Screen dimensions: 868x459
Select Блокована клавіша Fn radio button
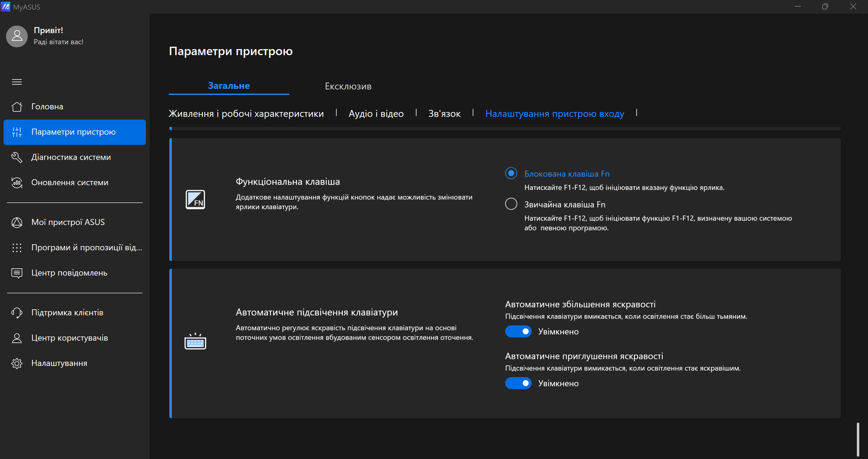511,173
